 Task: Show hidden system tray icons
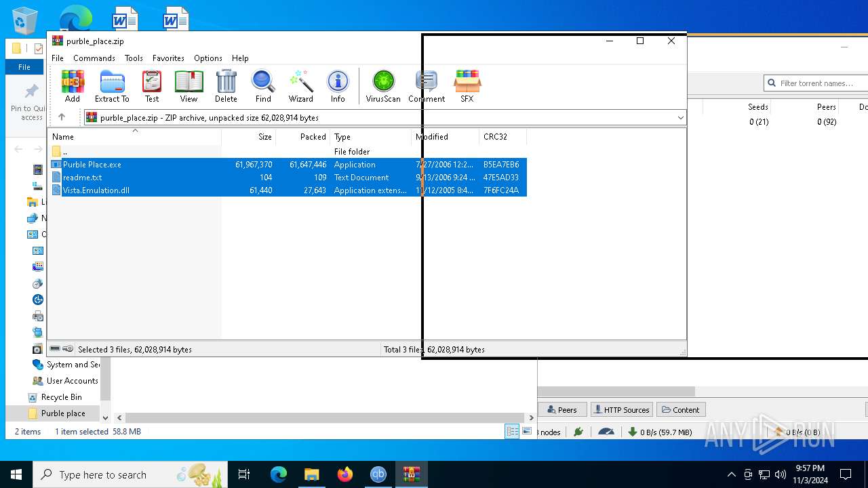coord(731,474)
